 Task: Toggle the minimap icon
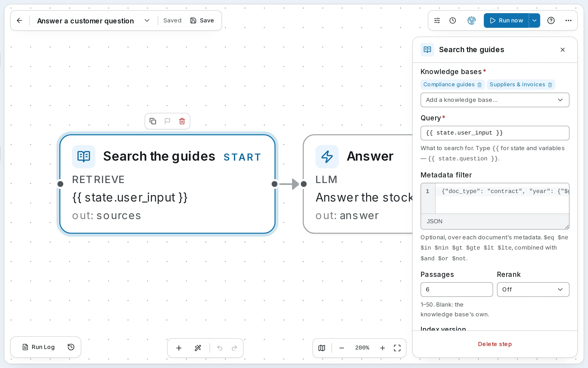pyautogui.click(x=322, y=348)
